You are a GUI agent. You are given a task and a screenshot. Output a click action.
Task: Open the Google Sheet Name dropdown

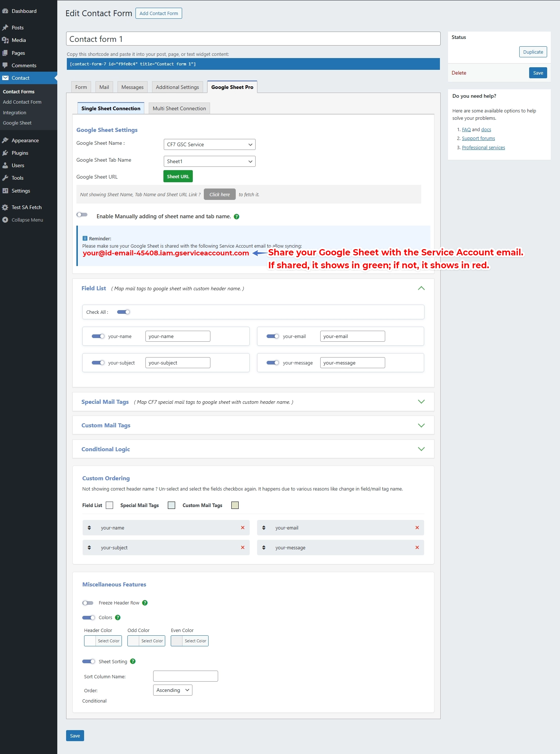coord(209,144)
